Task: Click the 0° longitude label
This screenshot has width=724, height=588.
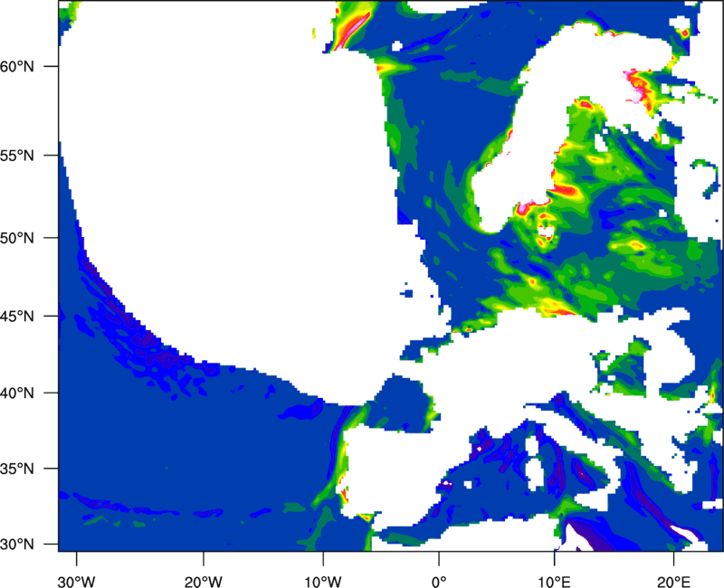Action: [x=439, y=582]
